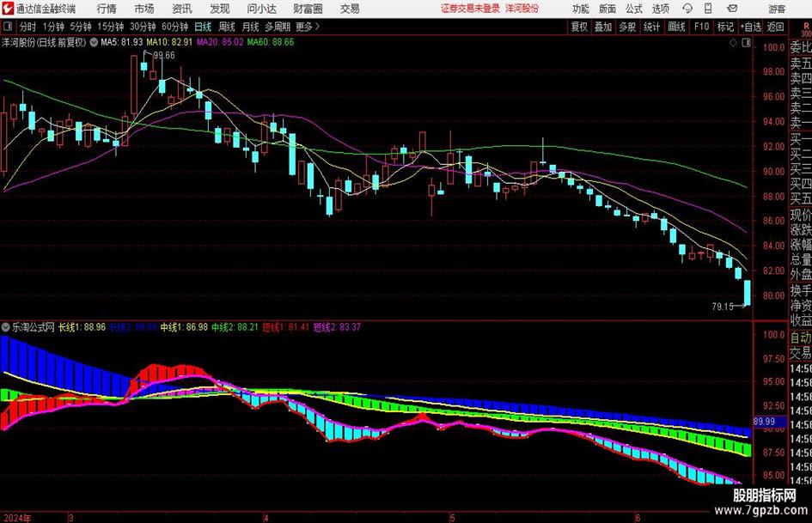Switch to the 分时 chart tab
The height and width of the screenshot is (523, 812).
[x=28, y=27]
